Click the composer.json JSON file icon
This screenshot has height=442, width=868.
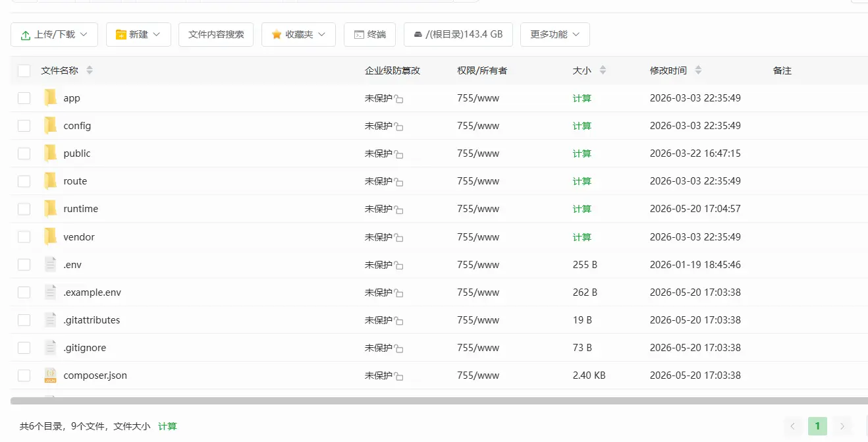click(50, 375)
